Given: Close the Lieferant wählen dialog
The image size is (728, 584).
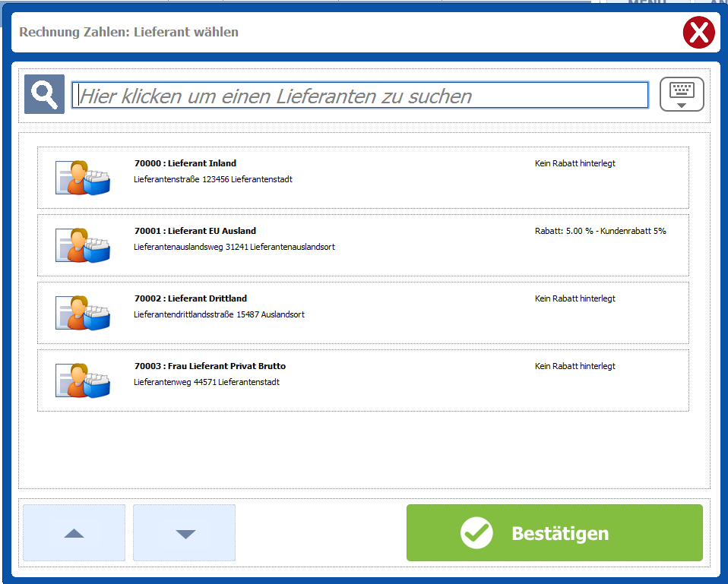Looking at the screenshot, I should tap(698, 33).
